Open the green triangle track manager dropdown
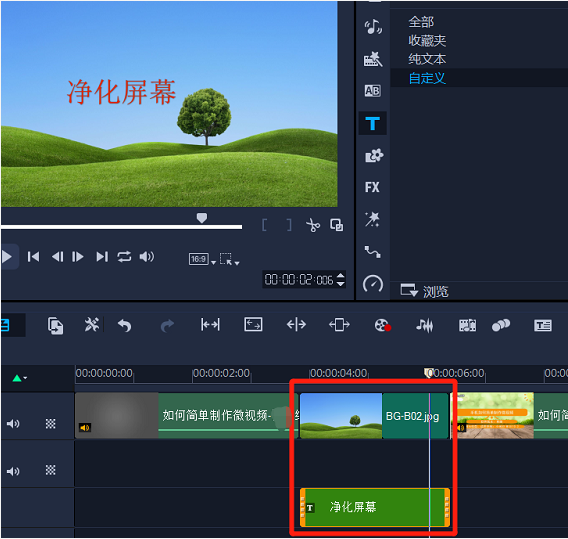568x539 pixels. pyautogui.click(x=19, y=378)
